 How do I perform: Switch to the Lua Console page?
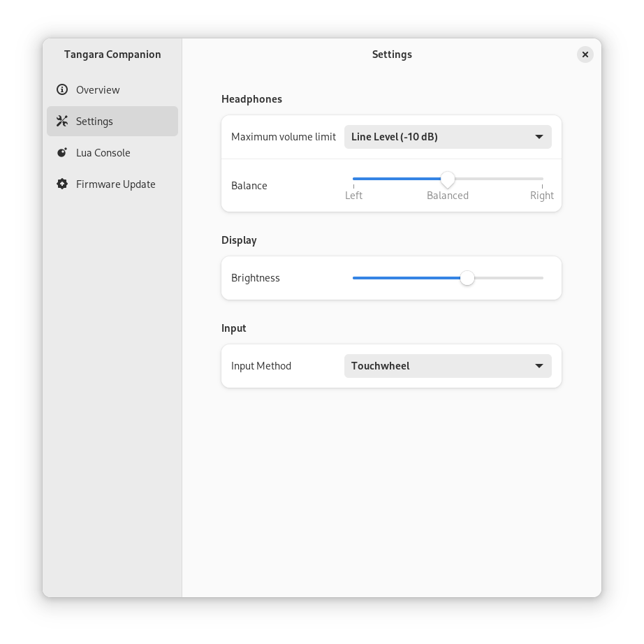pos(103,153)
